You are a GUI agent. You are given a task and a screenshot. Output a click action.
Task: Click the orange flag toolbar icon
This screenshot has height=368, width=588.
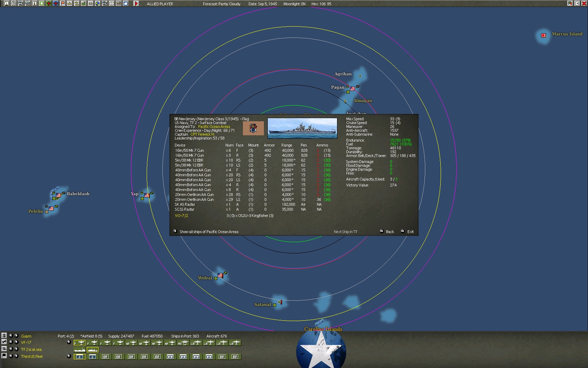[x=62, y=4]
